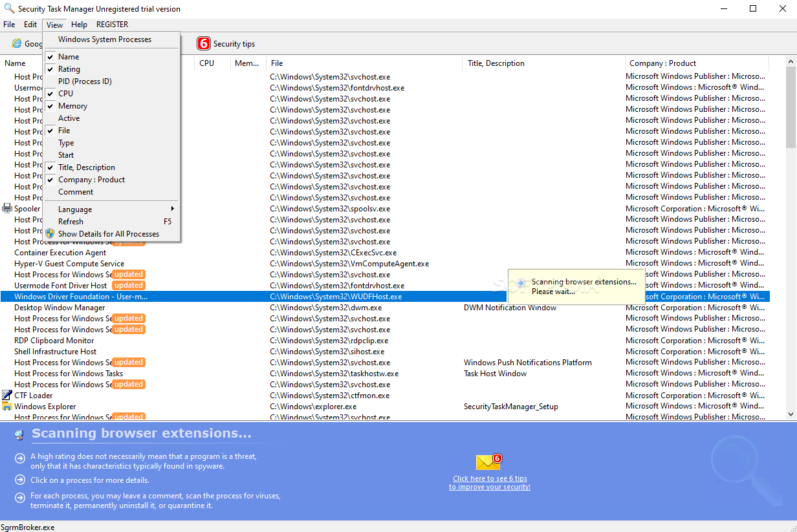This screenshot has height=532, width=797.
Task: Enable the PID (Process ID) column
Action: pyautogui.click(x=85, y=81)
